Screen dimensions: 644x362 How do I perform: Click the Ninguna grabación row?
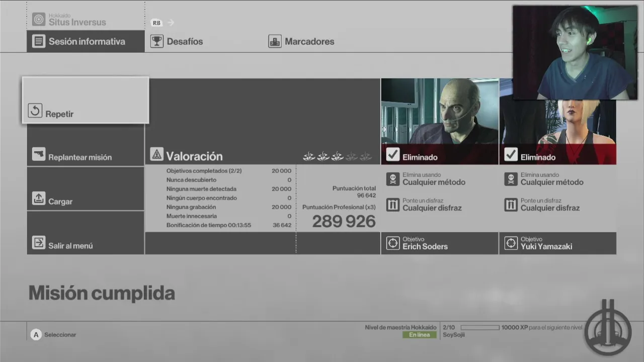(229, 207)
